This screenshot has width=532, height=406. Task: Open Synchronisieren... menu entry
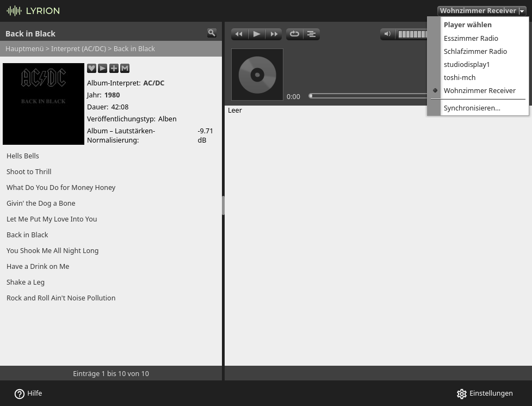click(472, 108)
